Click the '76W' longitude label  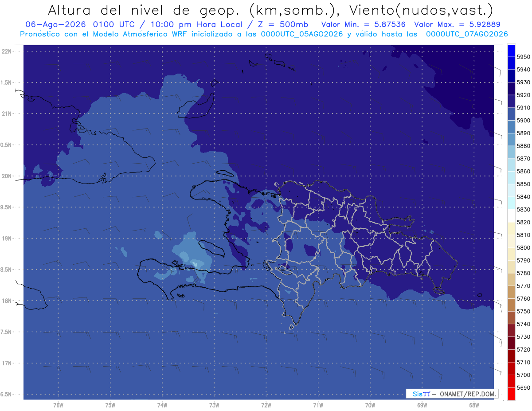(x=58, y=405)
